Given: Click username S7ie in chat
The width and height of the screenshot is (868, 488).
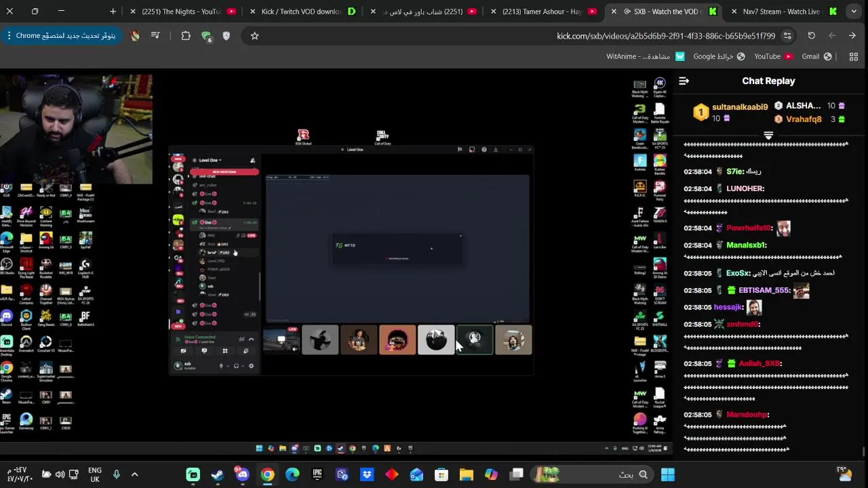Looking at the screenshot, I should pos(734,172).
